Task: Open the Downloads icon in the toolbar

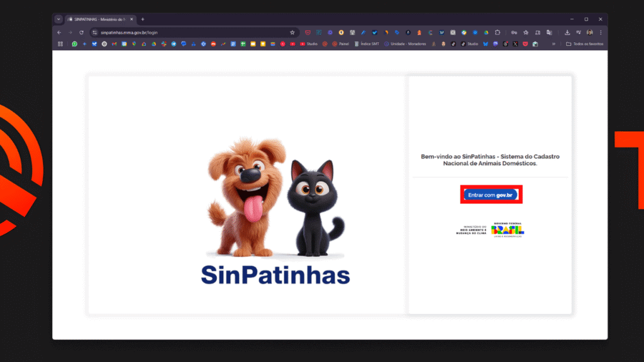Action: click(567, 32)
